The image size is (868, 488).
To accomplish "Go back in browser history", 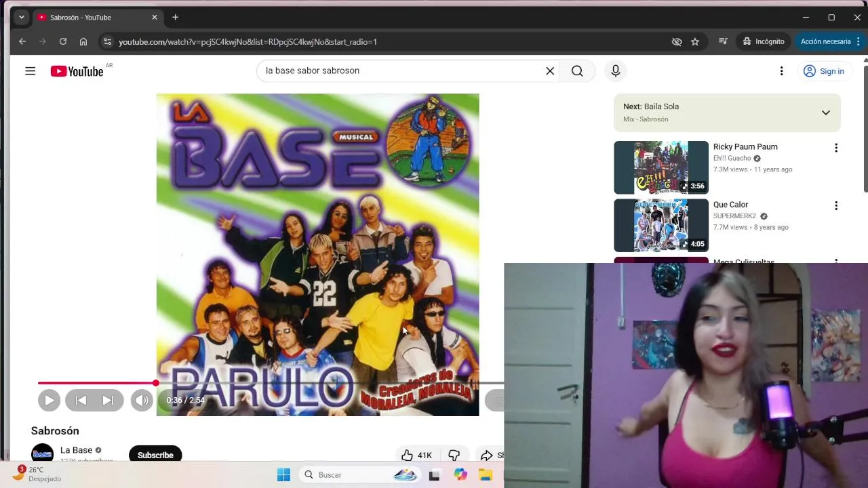I will click(22, 41).
